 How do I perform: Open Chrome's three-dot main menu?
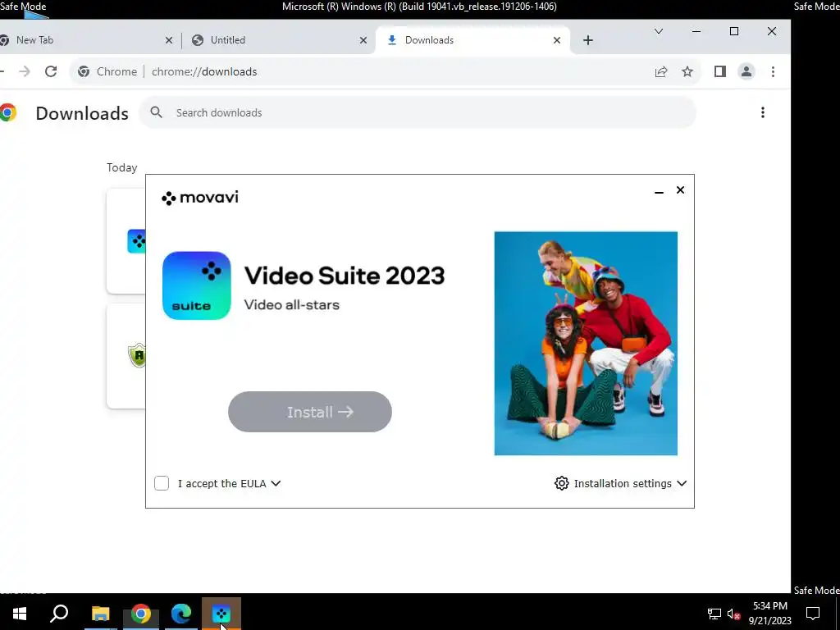[x=773, y=71]
